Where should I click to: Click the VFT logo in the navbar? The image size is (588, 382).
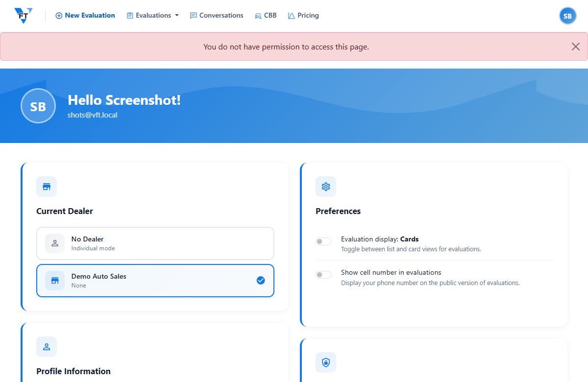(23, 16)
